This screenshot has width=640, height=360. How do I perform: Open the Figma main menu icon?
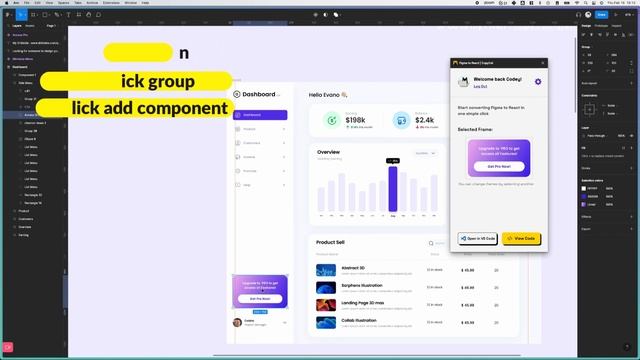click(8, 15)
